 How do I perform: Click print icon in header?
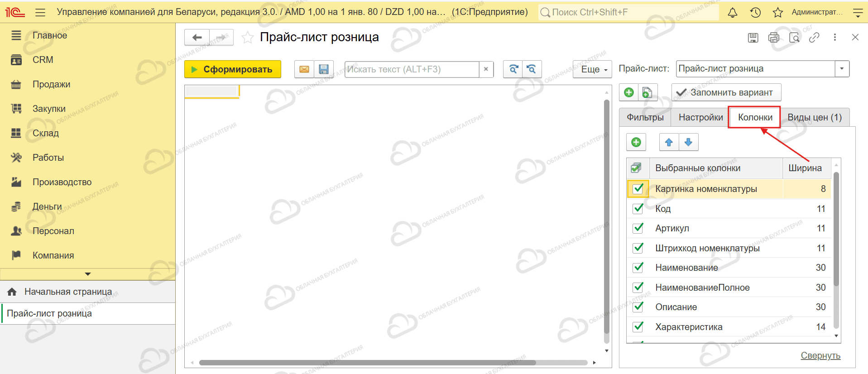[774, 38]
